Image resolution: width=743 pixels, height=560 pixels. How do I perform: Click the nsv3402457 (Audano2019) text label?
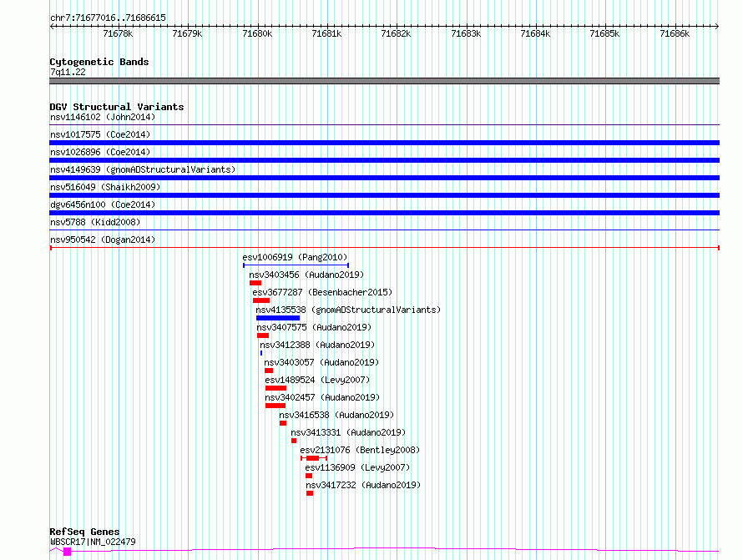tap(322, 397)
